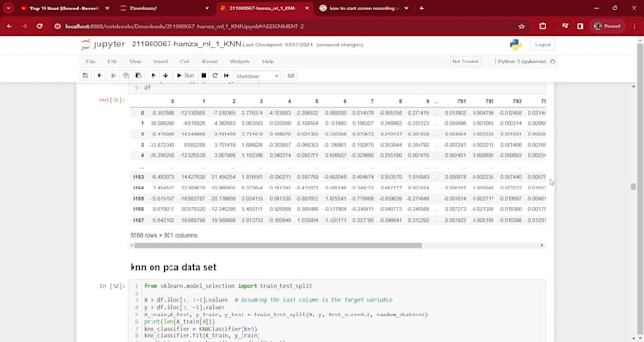Open the Help menu
Viewport: 644px width, 342px height.
click(x=268, y=62)
